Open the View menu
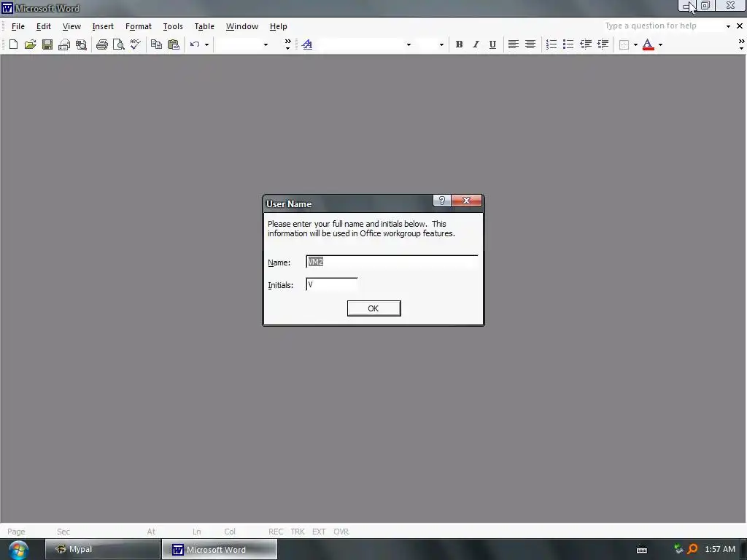This screenshot has height=560, width=747. click(x=71, y=26)
